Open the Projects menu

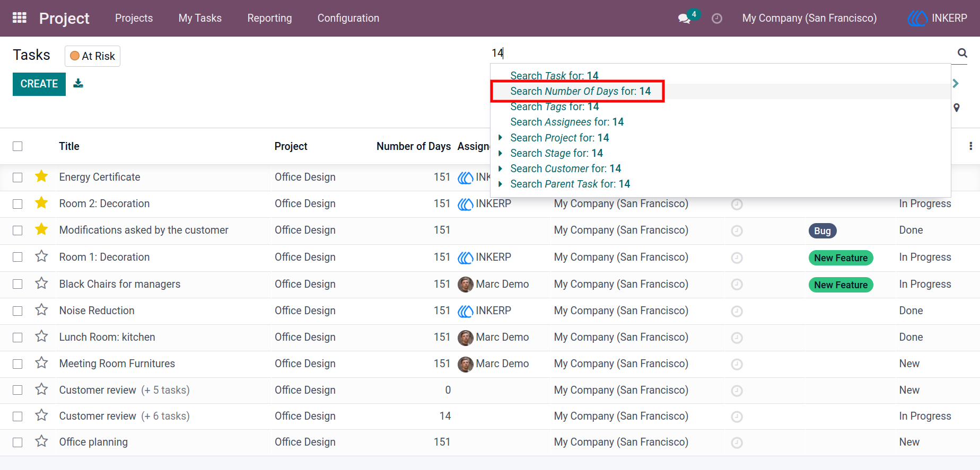click(134, 18)
